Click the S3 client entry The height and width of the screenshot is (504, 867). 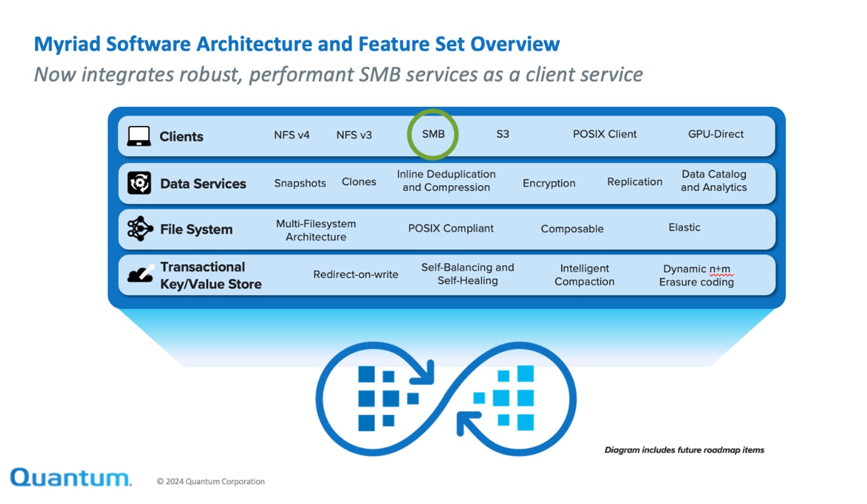(x=503, y=134)
